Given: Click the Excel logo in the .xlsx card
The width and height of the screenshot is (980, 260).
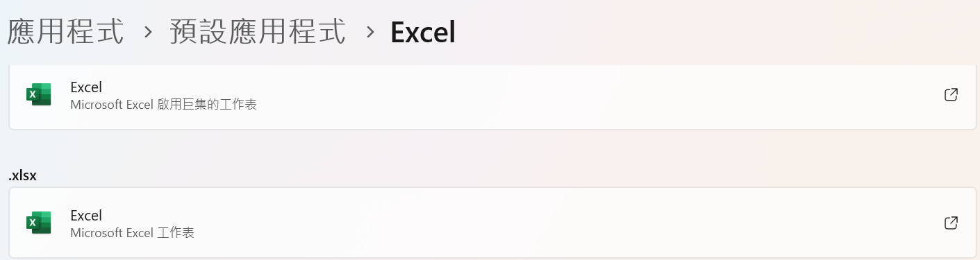Looking at the screenshot, I should [x=39, y=223].
